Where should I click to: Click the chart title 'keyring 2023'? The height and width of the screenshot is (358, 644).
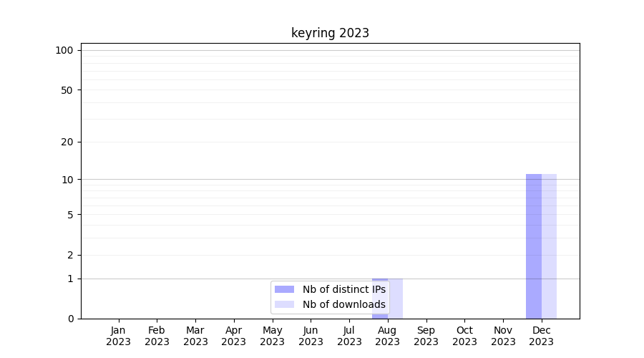click(x=330, y=33)
